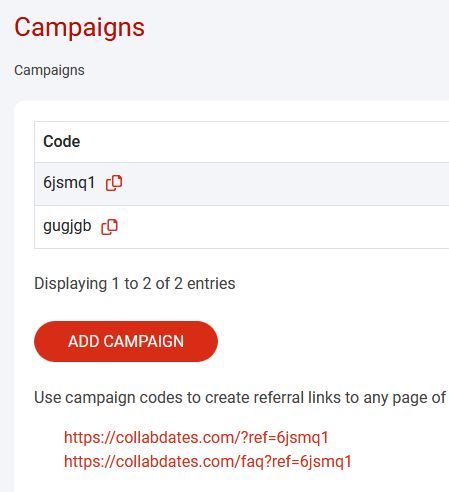Open the collabdates.com/faq?ref=6jsmq1 referral link

(x=208, y=462)
